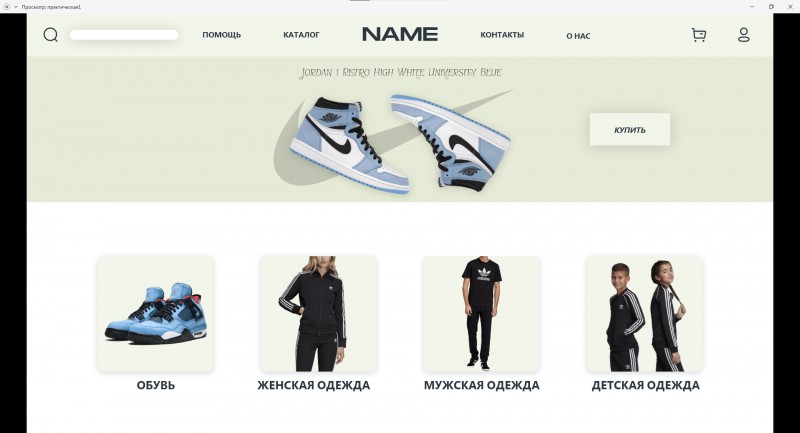The image size is (800, 433).
Task: Click the ЖЕНСКАЯ ОДЕЖДА label
Action: pyautogui.click(x=313, y=385)
